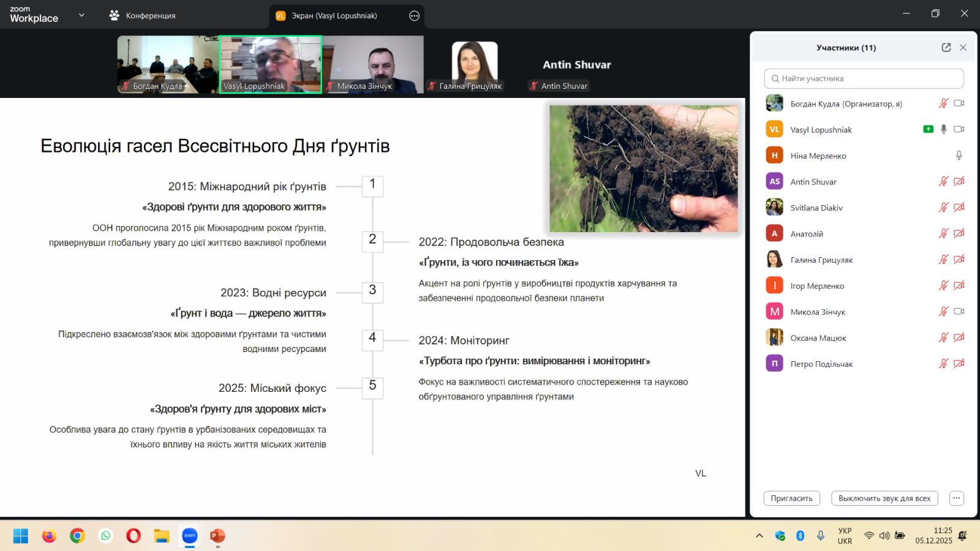Click Ніна Мерленко's microphone icon

point(959,156)
